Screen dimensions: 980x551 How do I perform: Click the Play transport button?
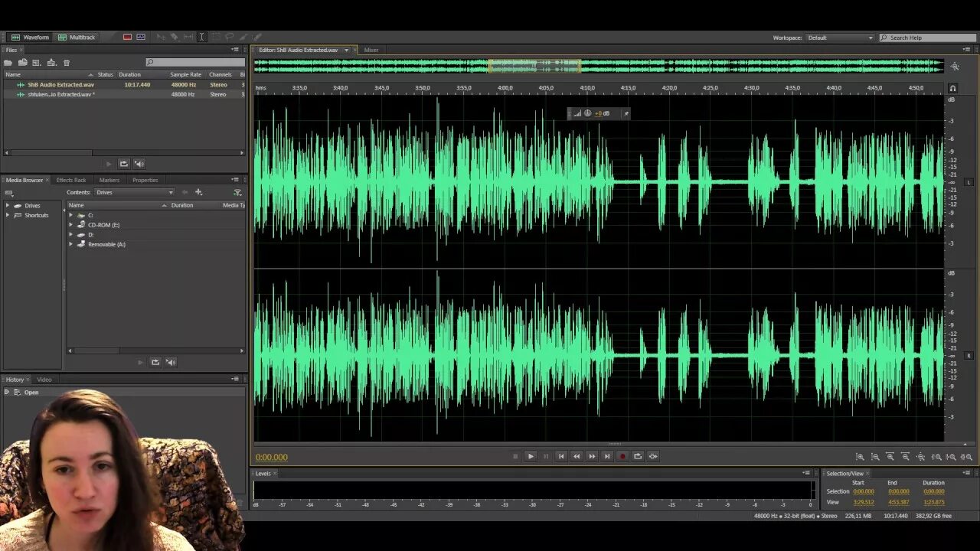(x=531, y=456)
